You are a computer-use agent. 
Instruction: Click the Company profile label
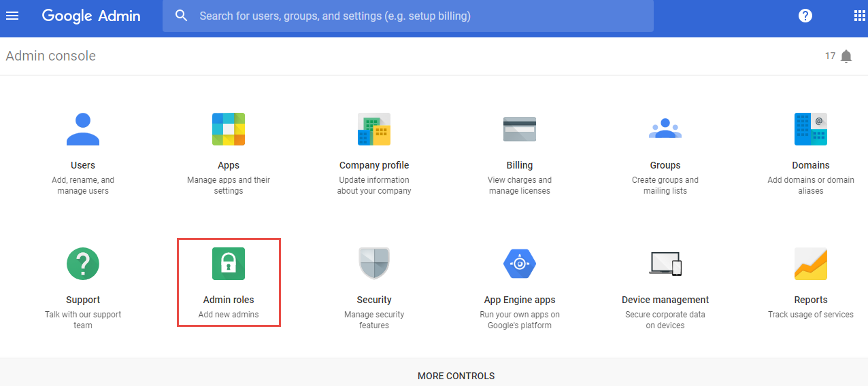(x=374, y=165)
